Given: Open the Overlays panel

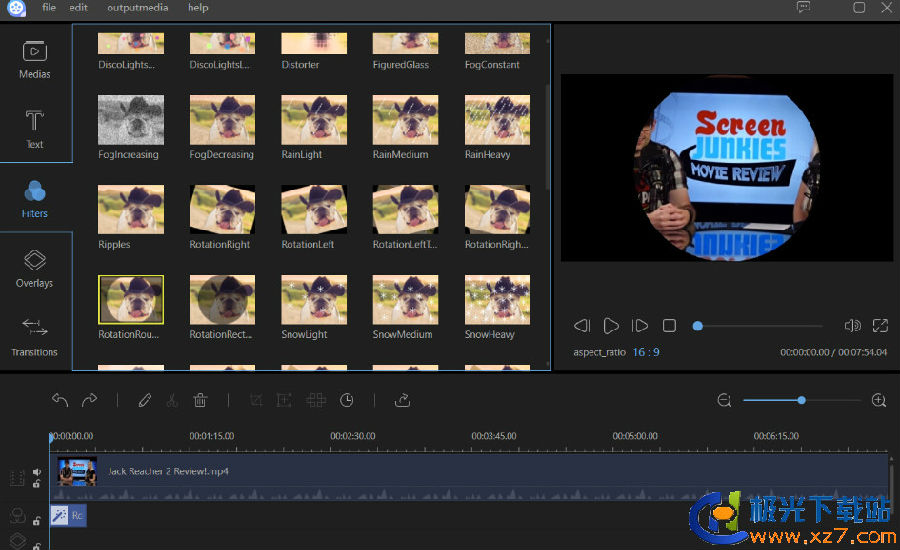Looking at the screenshot, I should click(35, 268).
